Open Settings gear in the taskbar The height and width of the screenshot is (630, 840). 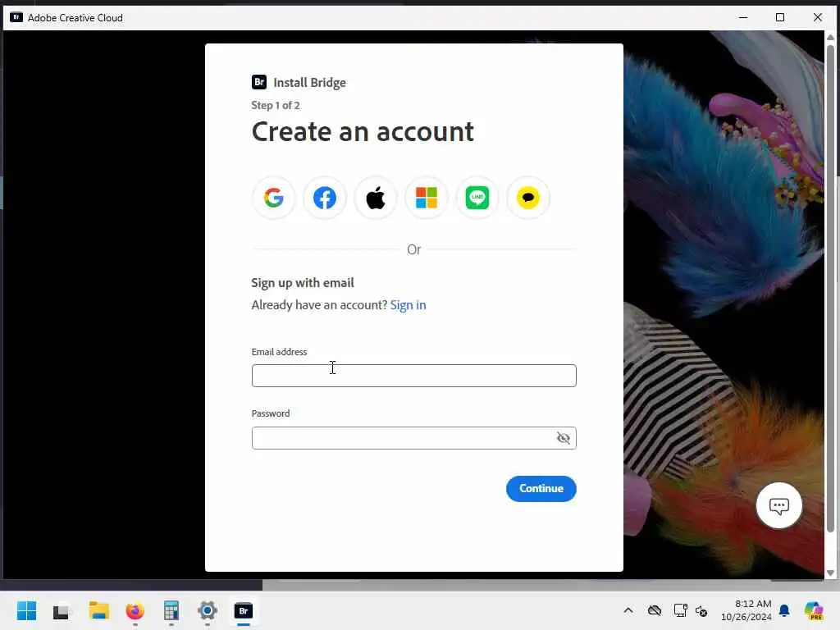click(208, 610)
